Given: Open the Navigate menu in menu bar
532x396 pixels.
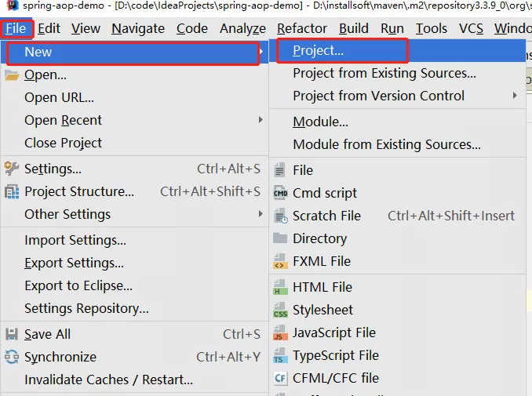Looking at the screenshot, I should pos(138,29).
